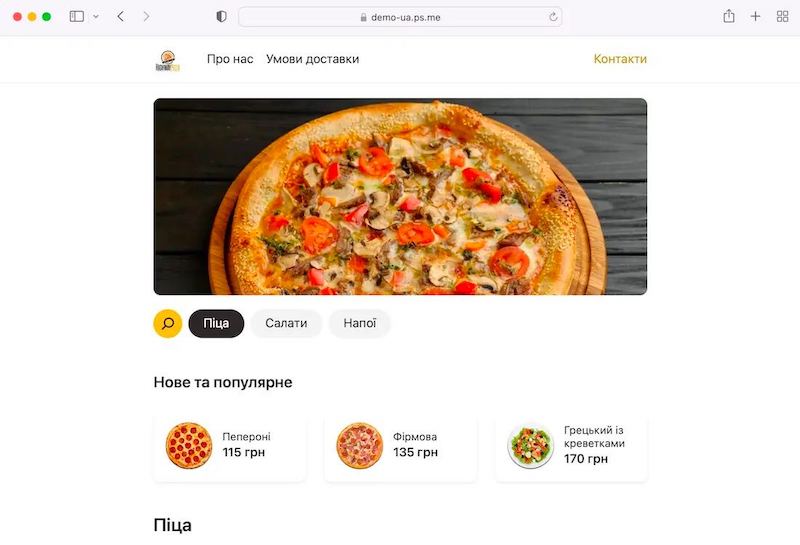Open the privacy shield report icon
This screenshot has width=800, height=545.
(x=221, y=17)
